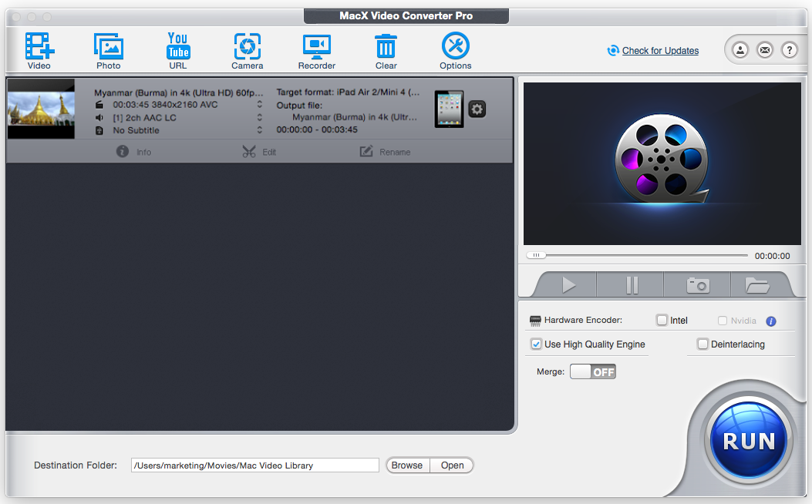Open the Photo slideshow tool

coord(108,46)
